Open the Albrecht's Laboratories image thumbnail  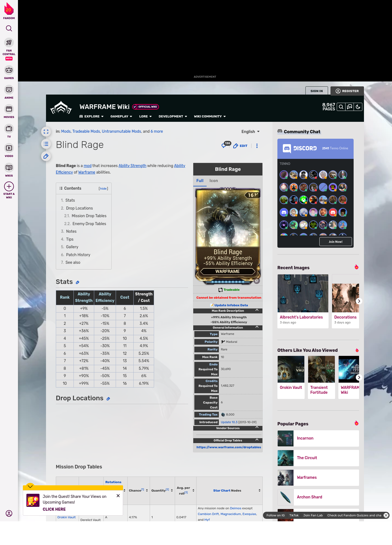[x=303, y=293]
